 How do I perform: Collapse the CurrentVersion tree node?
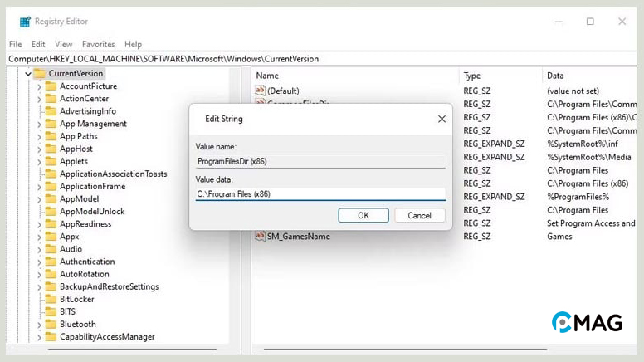coord(28,74)
